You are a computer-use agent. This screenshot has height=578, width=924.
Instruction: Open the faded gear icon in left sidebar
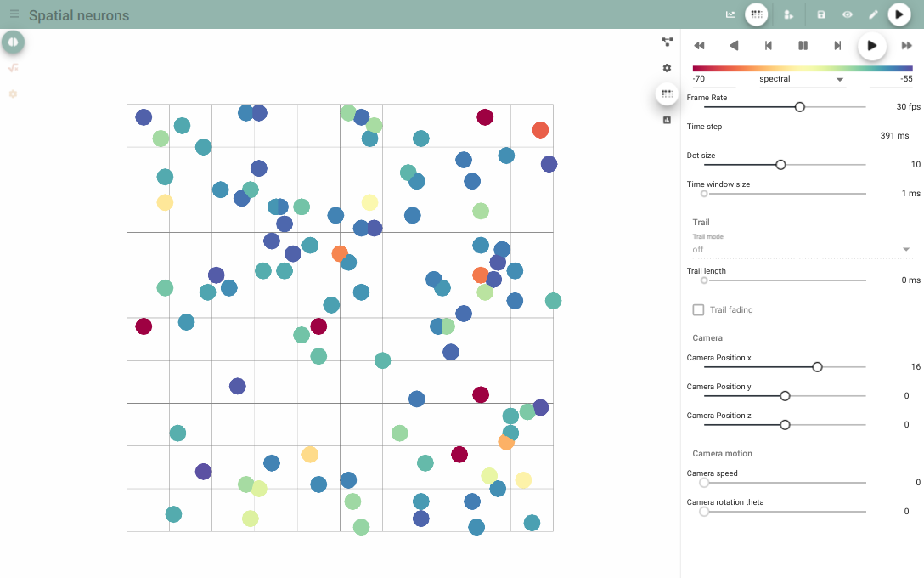coord(13,93)
